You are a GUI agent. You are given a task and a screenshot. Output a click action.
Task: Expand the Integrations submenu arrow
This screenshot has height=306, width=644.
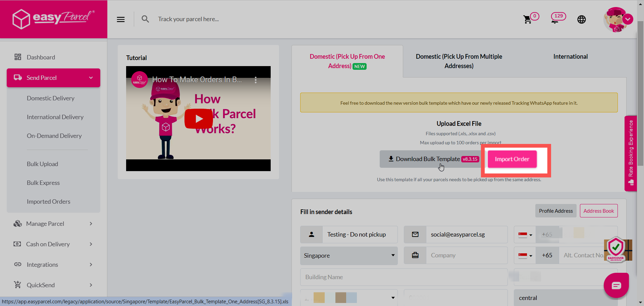[x=91, y=264]
